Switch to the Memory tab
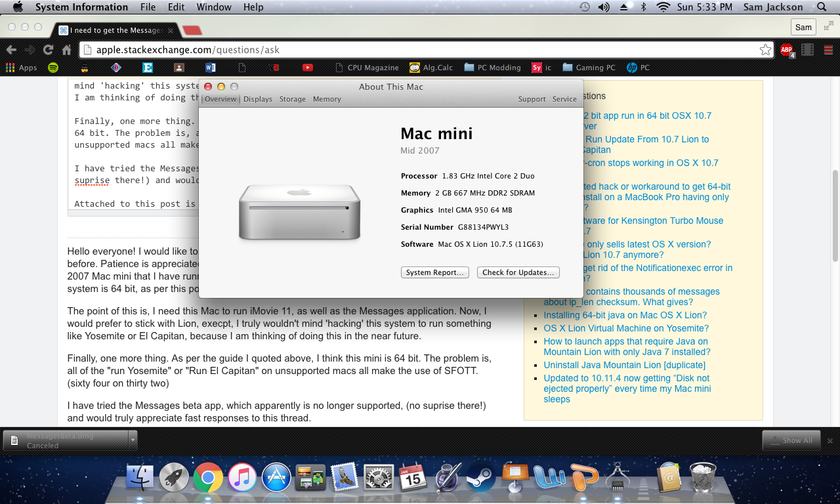 tap(327, 99)
